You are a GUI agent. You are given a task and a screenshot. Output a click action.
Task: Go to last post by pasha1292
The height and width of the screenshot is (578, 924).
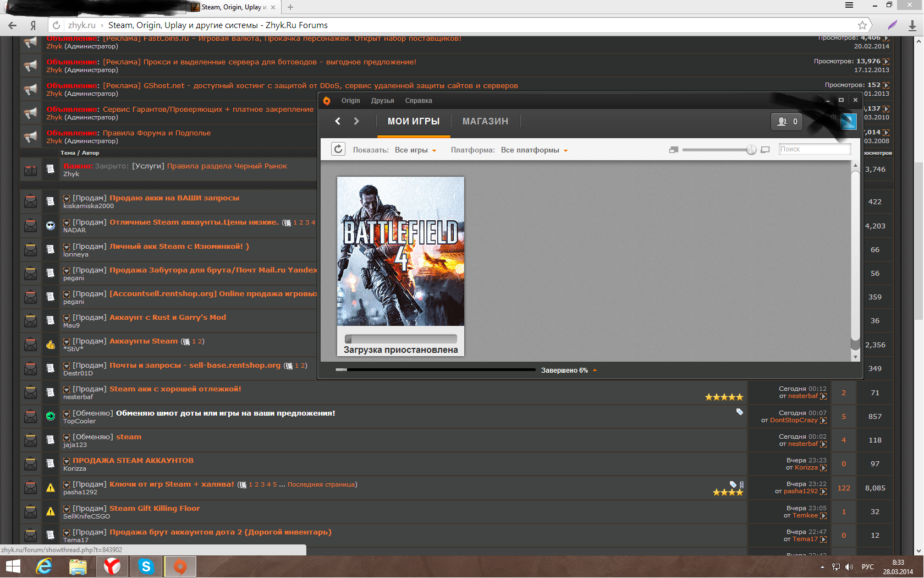pyautogui.click(x=823, y=492)
